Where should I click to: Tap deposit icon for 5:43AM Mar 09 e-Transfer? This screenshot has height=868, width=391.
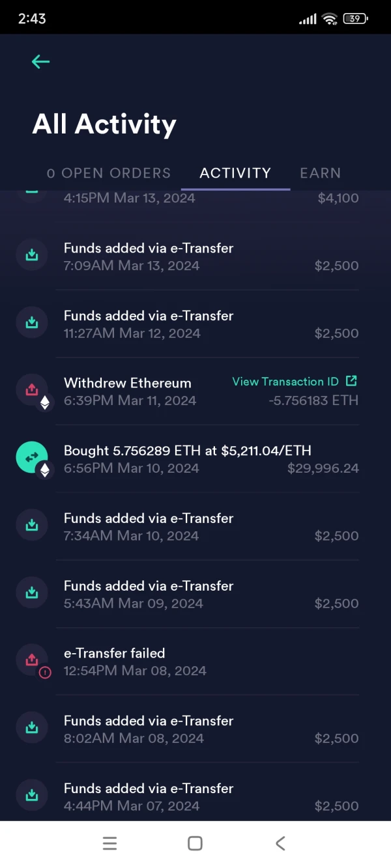[32, 593]
